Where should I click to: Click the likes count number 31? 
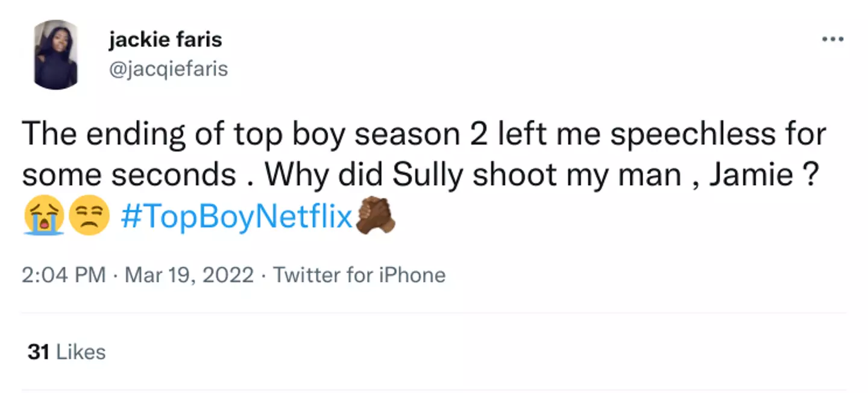(x=38, y=352)
